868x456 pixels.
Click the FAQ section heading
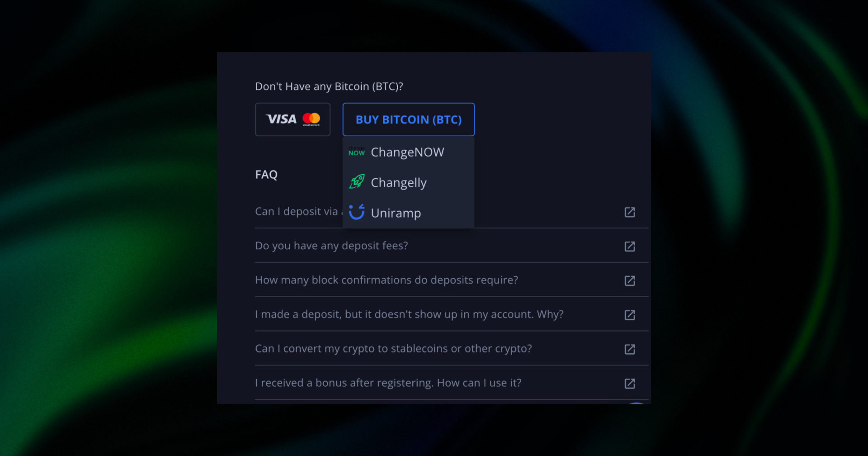point(266,174)
